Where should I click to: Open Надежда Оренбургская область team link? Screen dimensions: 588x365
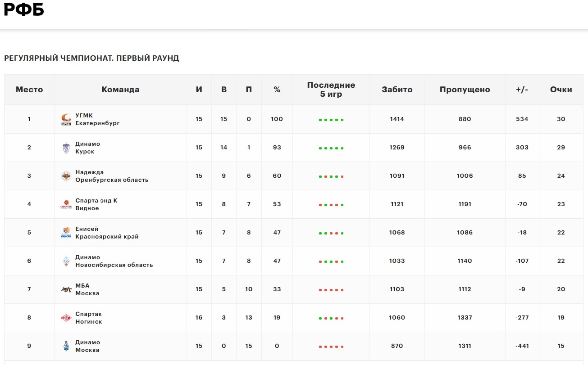coord(112,176)
